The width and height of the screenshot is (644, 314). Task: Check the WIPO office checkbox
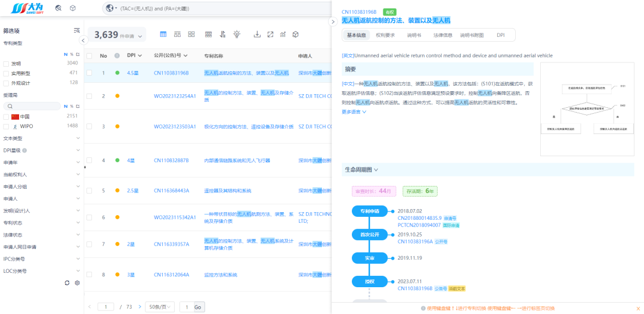pyautogui.click(x=6, y=126)
